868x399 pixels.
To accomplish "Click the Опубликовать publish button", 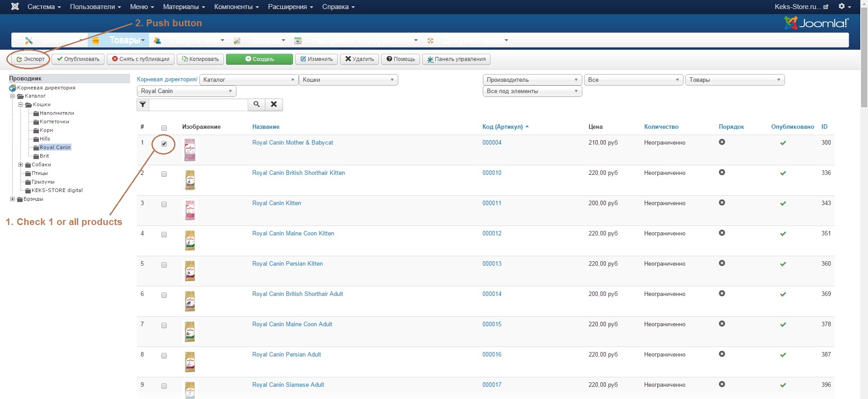I will (x=78, y=59).
